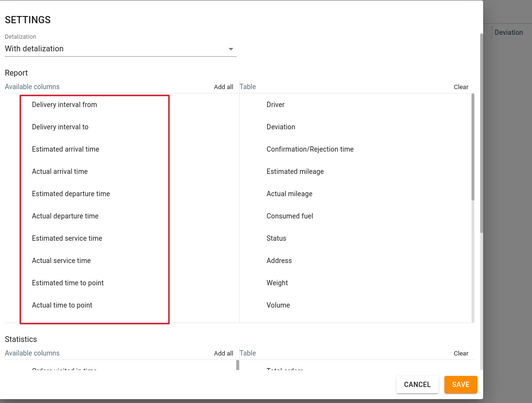Select Estimated mileage table column
Viewport: 532px width, 403px height.
click(295, 171)
